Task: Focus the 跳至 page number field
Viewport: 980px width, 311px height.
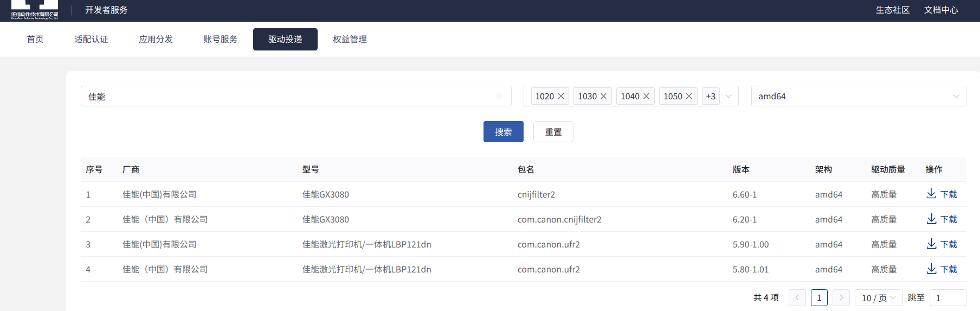Action: 948,298
